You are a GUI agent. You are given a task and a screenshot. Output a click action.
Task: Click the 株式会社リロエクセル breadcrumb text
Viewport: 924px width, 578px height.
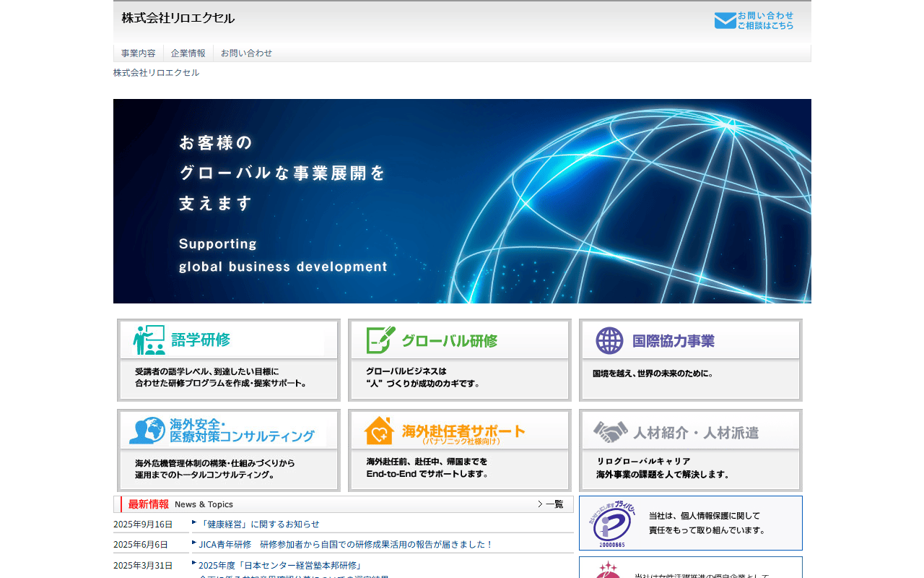pos(156,73)
